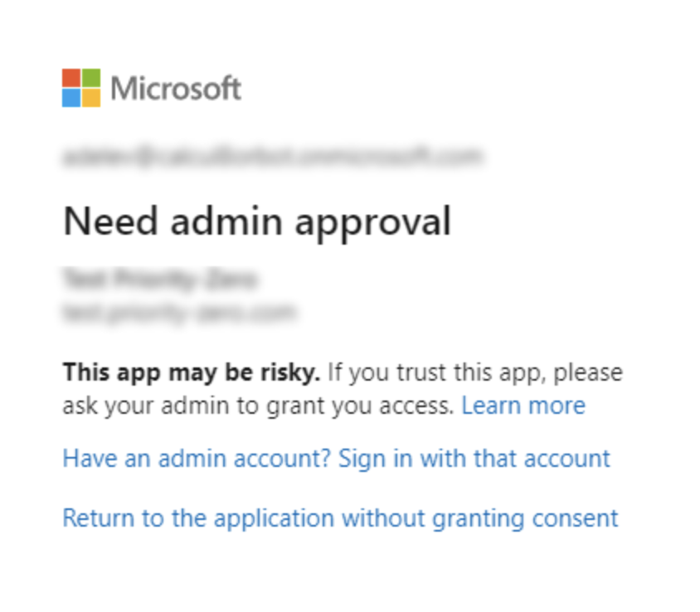
Task: Click the word "Need" in the heading
Action: pos(110,221)
